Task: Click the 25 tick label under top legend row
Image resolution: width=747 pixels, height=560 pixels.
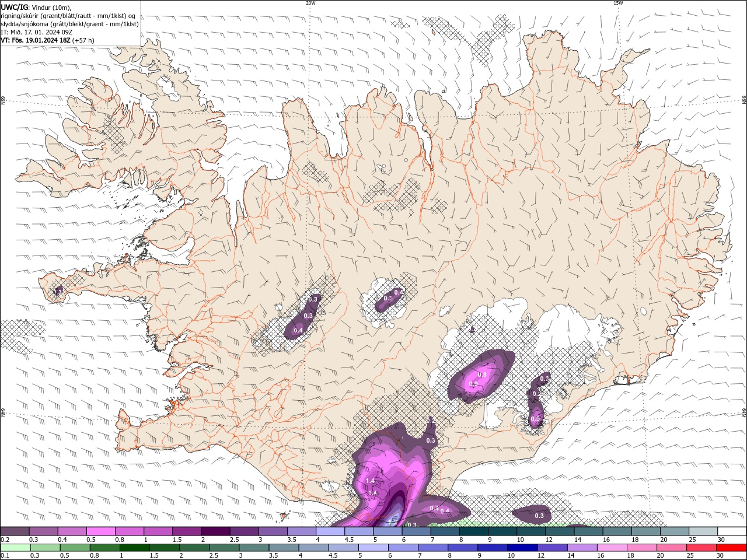Action: (692, 540)
